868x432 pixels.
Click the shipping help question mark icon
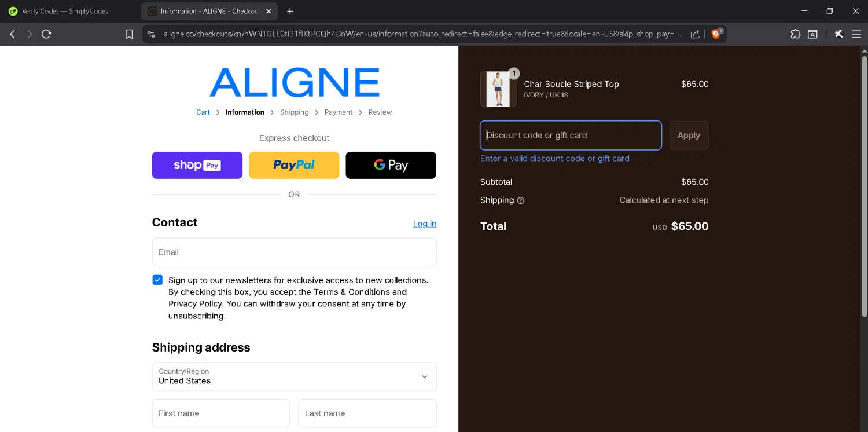point(521,200)
